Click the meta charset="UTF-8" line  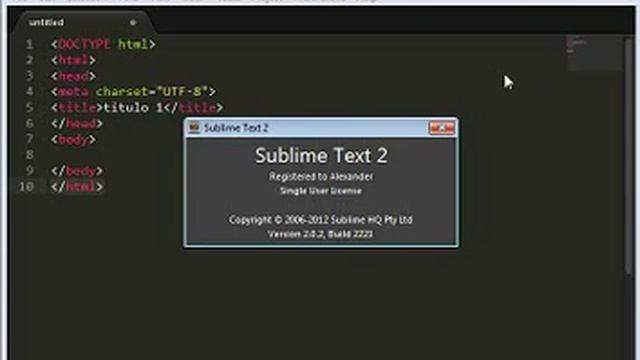click(133, 91)
